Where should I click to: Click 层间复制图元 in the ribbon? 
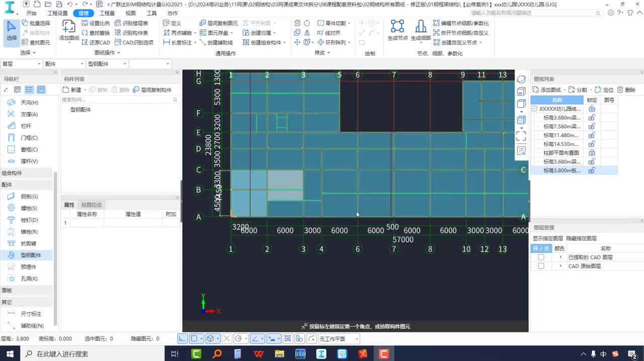coord(218,23)
